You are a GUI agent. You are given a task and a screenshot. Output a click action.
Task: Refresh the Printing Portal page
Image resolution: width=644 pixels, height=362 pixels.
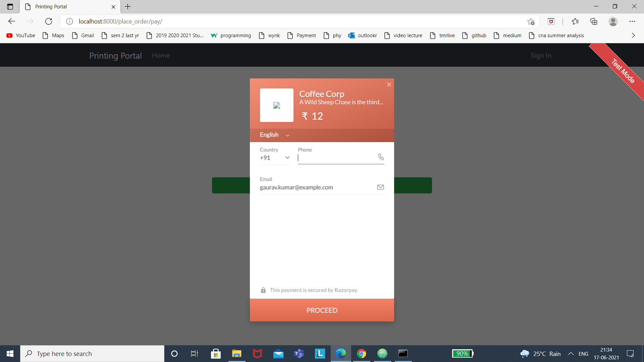click(x=48, y=21)
